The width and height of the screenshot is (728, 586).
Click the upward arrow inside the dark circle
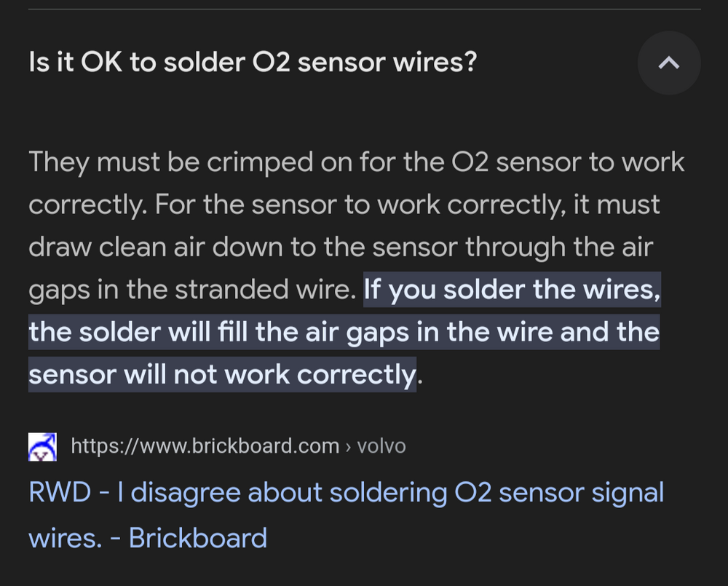click(x=668, y=63)
